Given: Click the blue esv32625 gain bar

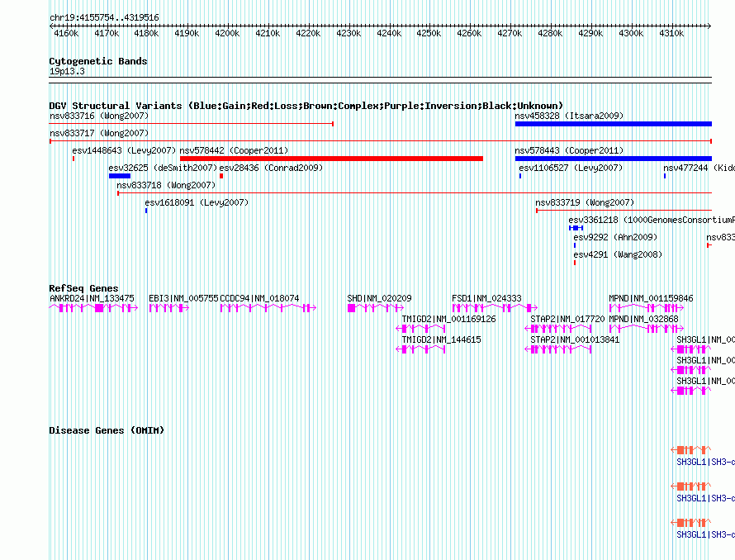Looking at the screenshot, I should 120,176.
